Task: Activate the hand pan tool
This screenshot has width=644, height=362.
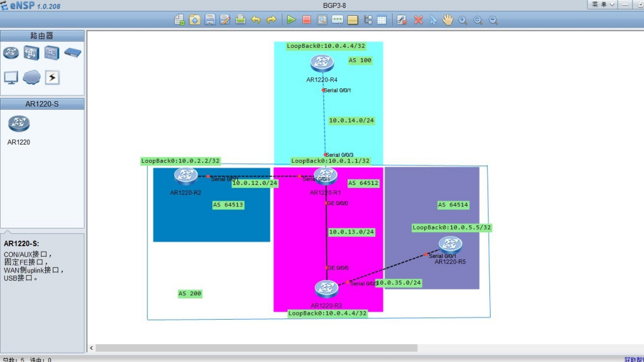Action: [x=448, y=20]
